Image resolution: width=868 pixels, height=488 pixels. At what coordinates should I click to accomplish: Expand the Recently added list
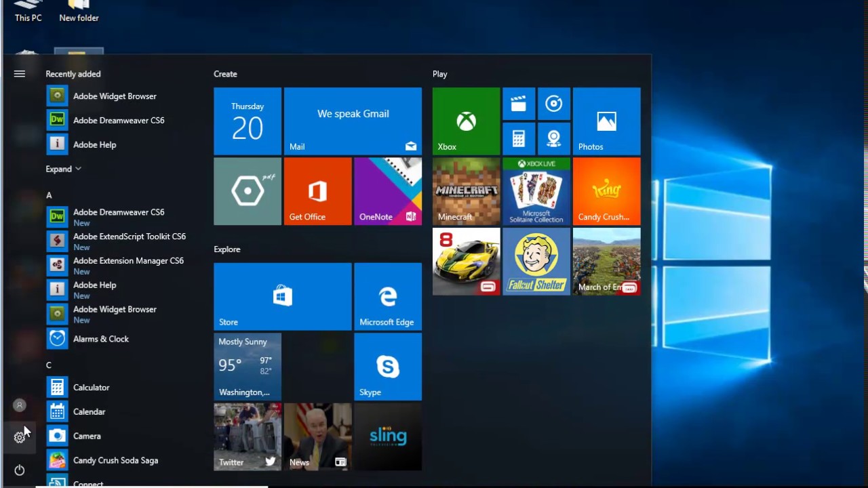pyautogui.click(x=63, y=169)
